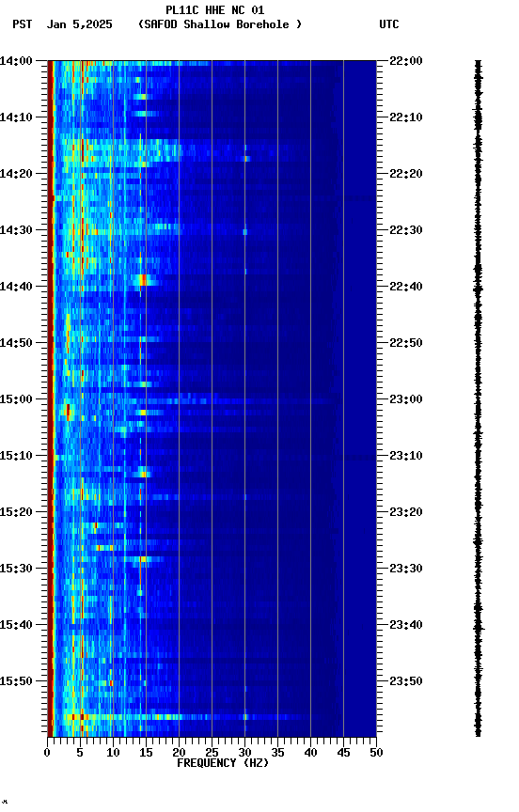Viewport: 519px width, 812px height.
Task: Select the date label Jan 5,2025
Action: coord(79,24)
